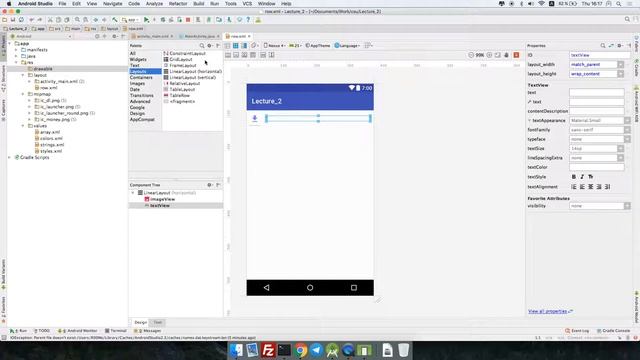Select RelativeLayout in palette list

point(182,83)
